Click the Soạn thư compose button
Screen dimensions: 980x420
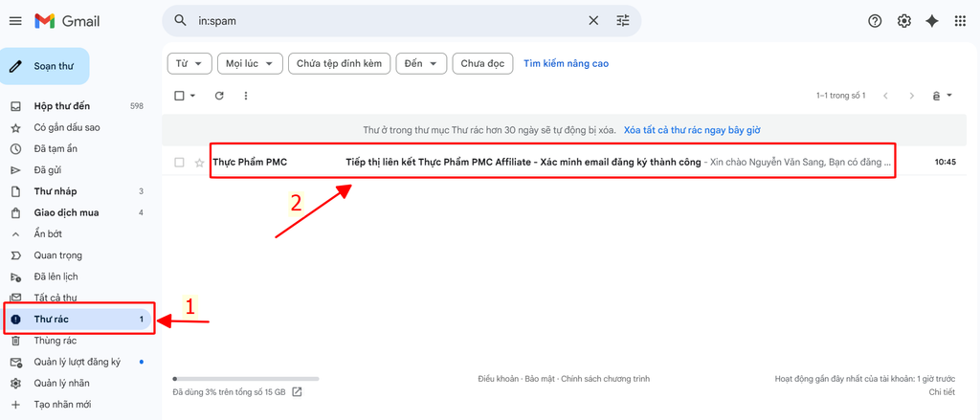45,66
